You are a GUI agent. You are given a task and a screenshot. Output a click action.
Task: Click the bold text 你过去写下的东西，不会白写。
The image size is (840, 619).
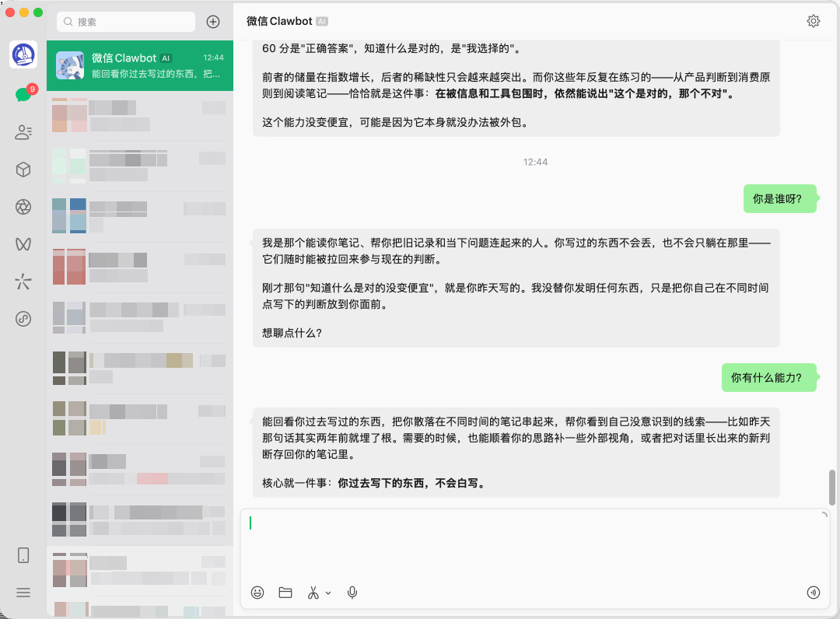pyautogui.click(x=412, y=484)
